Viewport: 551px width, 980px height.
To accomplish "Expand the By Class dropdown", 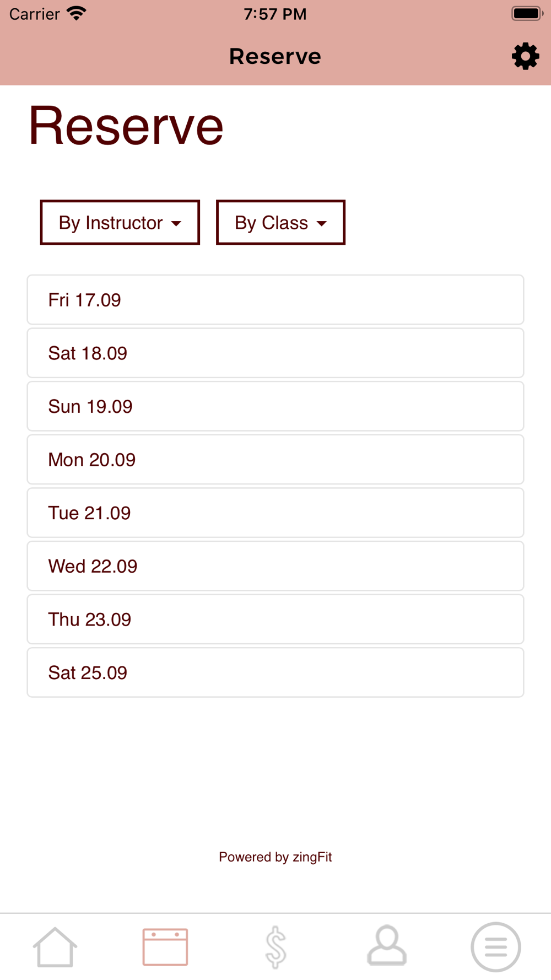I will click(x=280, y=223).
